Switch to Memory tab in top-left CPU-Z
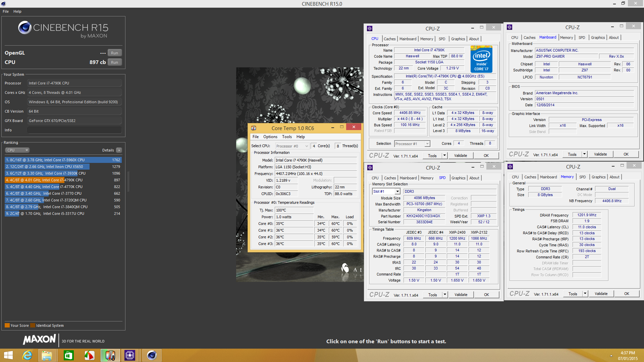This screenshot has width=644, height=362. (426, 39)
